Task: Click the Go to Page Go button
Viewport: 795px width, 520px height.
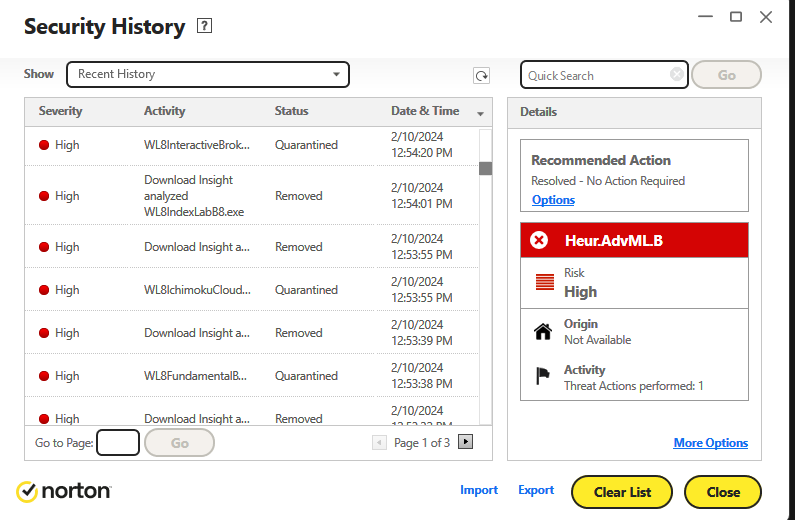Action: pyautogui.click(x=179, y=442)
